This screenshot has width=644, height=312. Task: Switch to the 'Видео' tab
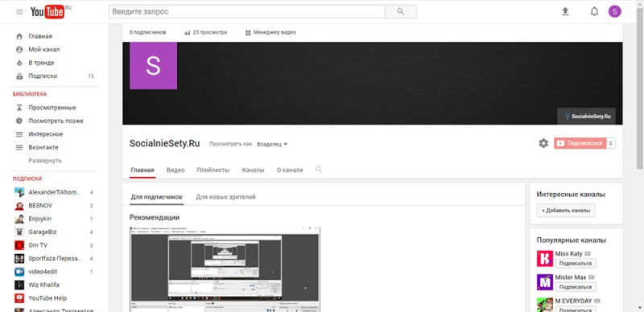tap(175, 170)
